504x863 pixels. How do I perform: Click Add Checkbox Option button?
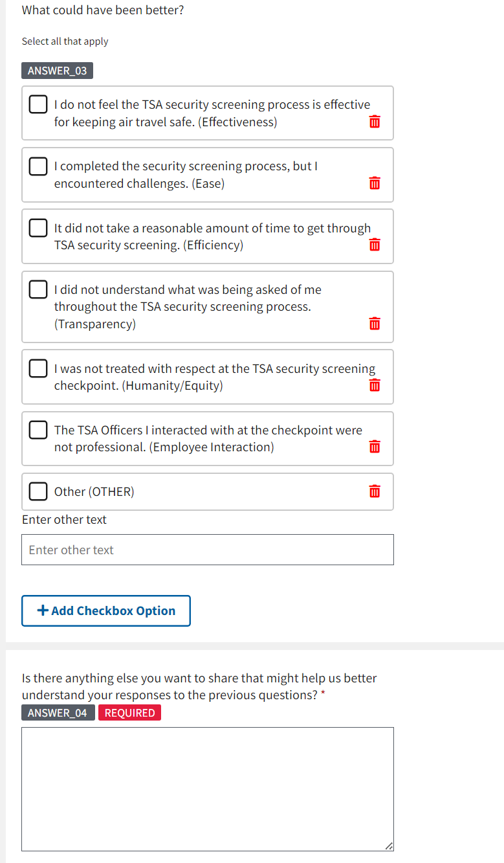click(106, 611)
